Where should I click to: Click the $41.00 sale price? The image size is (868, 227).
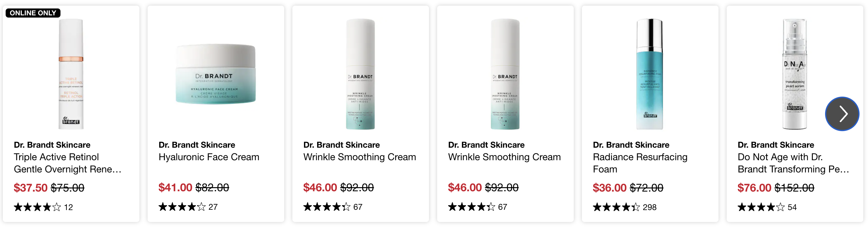pyautogui.click(x=175, y=187)
